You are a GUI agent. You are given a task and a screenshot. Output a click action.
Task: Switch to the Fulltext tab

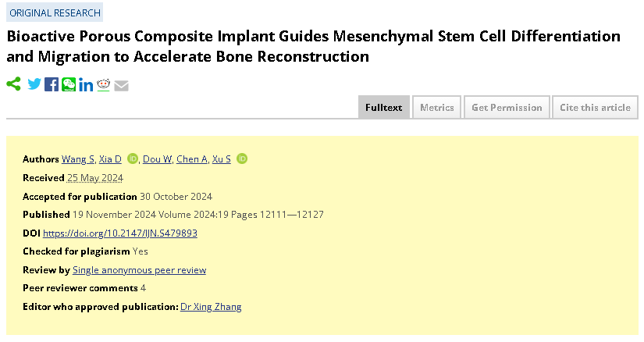tap(383, 107)
